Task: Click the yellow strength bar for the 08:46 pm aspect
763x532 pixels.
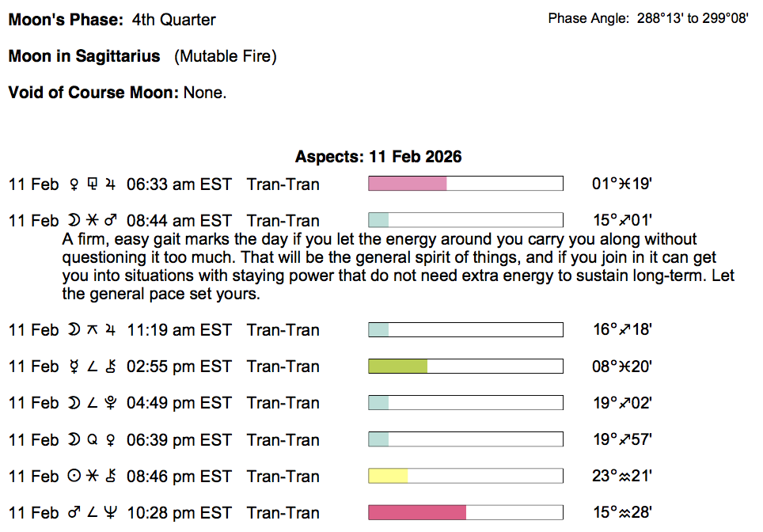Action: coord(389,477)
